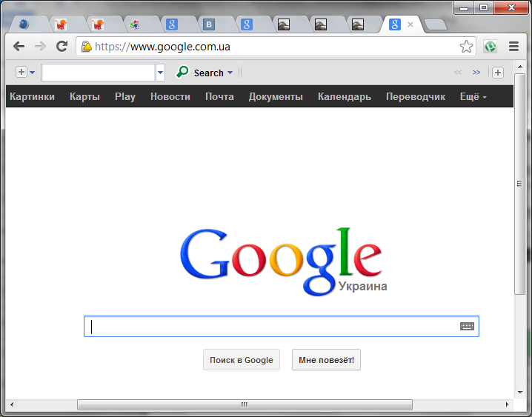Viewport: 532px width, 417px height.
Task: Click the Поиск в Google button
Action: pos(242,360)
